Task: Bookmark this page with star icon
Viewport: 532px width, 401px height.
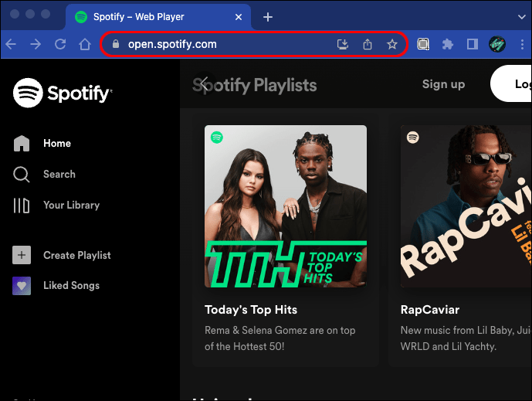Action: click(x=392, y=44)
